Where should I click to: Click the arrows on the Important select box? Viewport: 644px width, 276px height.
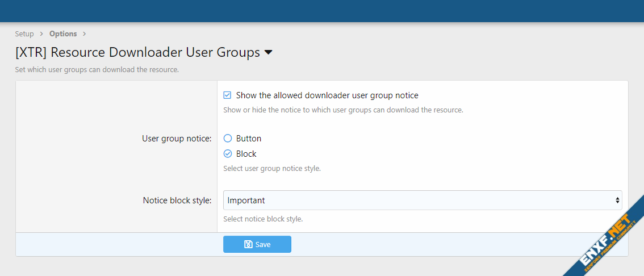[x=617, y=200]
